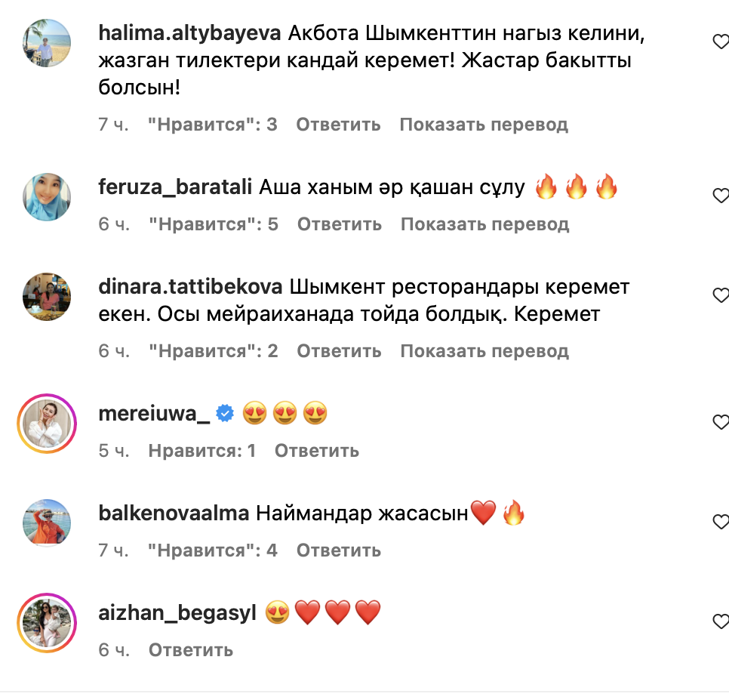Open feruza_baratali's avatar
The width and height of the screenshot is (729, 700).
pos(47,197)
